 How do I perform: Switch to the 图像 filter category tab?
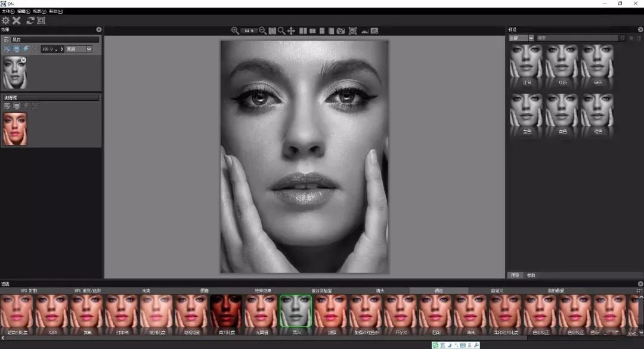205,291
